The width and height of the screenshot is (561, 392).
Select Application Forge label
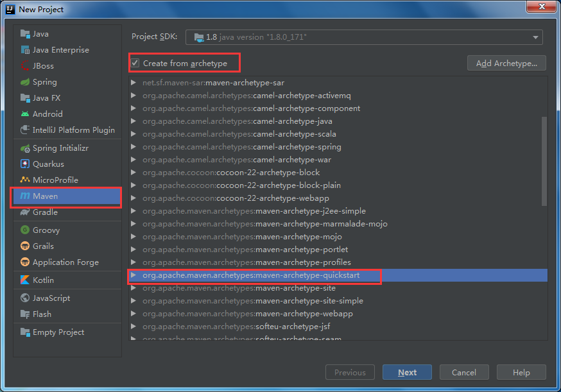click(x=65, y=262)
